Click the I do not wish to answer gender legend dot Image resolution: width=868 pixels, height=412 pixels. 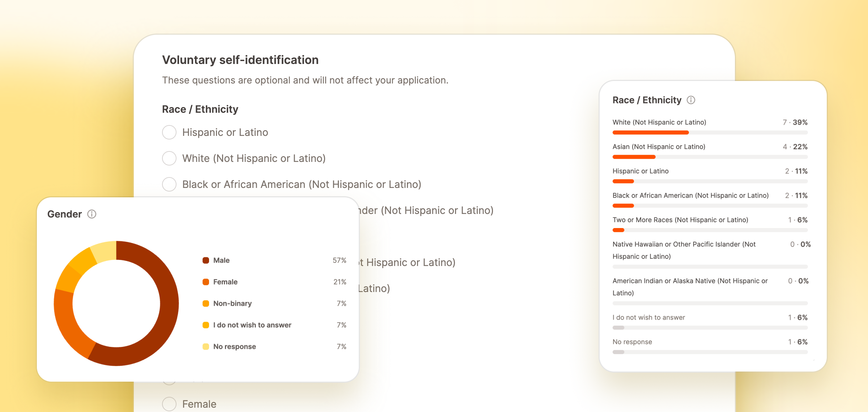coord(206,325)
